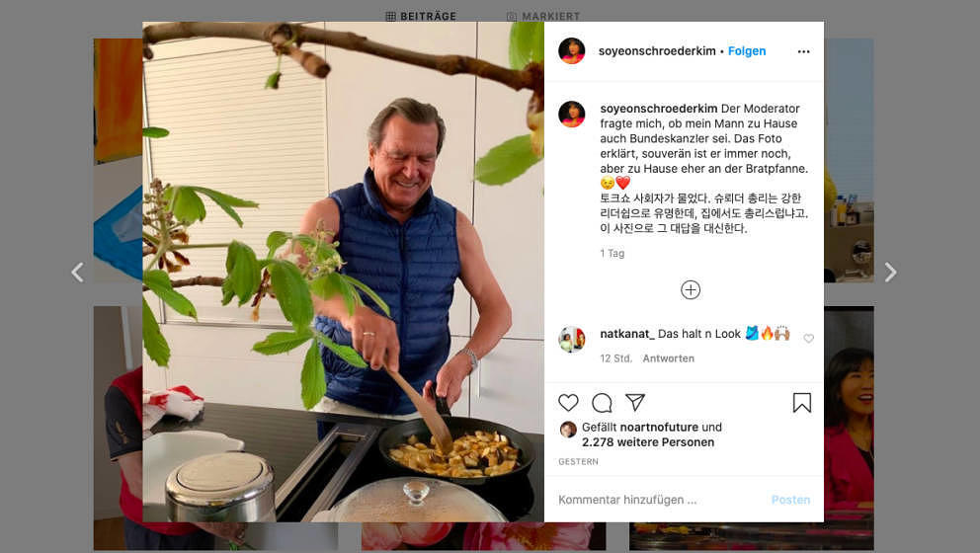This screenshot has height=553, width=980.
Task: Like the post with the heart icon
Action: [568, 403]
